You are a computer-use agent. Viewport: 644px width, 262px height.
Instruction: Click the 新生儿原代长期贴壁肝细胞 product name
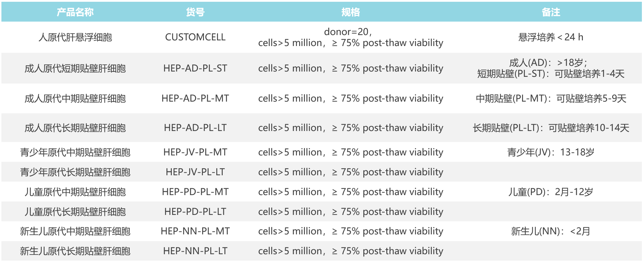(x=75, y=251)
